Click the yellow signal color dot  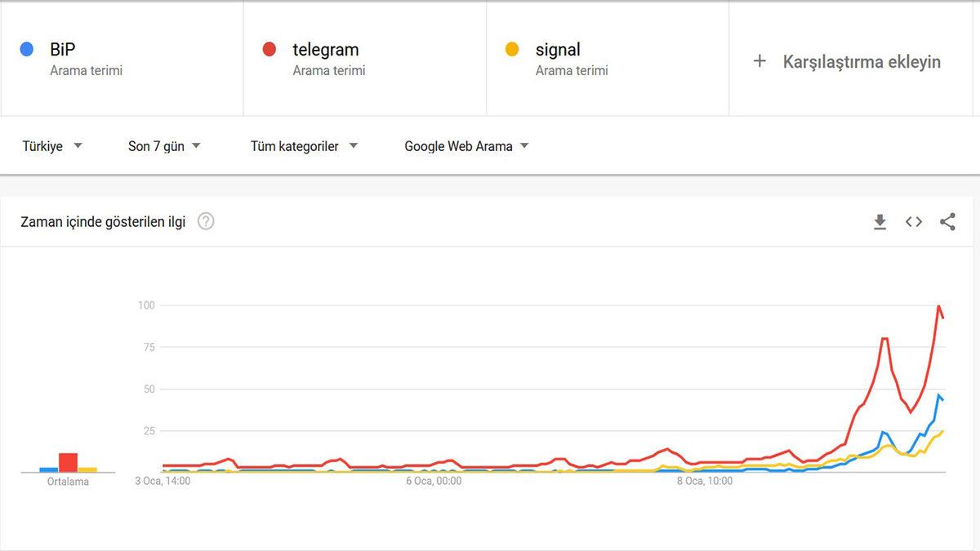pos(512,50)
